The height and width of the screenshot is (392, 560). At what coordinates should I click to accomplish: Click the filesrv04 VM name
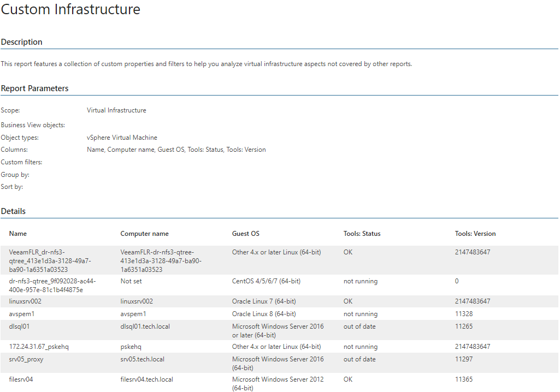(21, 379)
